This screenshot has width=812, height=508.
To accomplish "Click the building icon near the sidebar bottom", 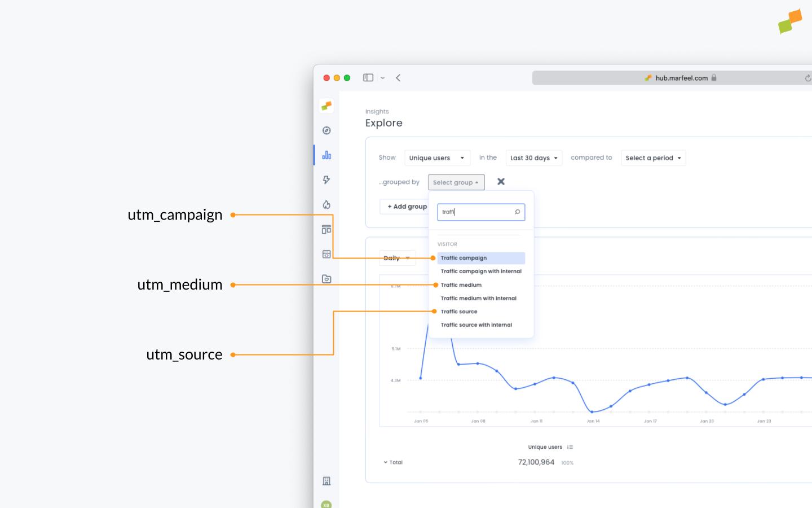I will point(326,480).
